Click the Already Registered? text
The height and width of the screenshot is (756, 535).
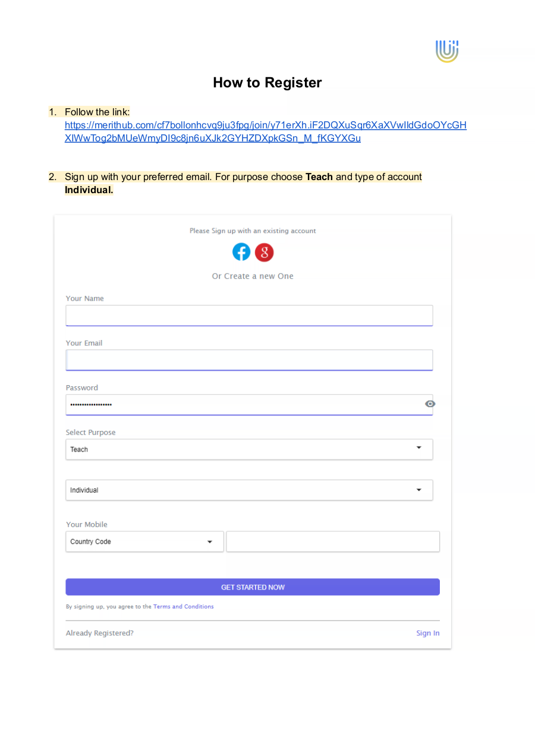(100, 633)
